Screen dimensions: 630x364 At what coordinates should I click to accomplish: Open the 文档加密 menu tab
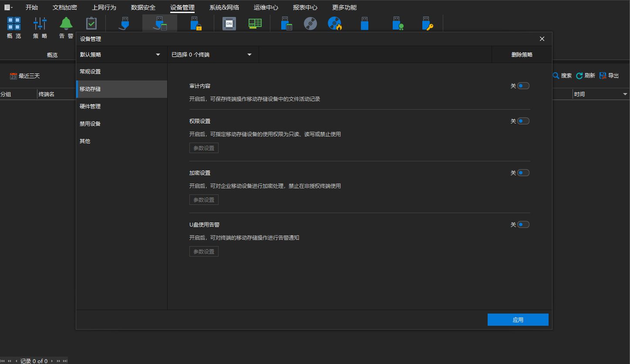tap(65, 7)
